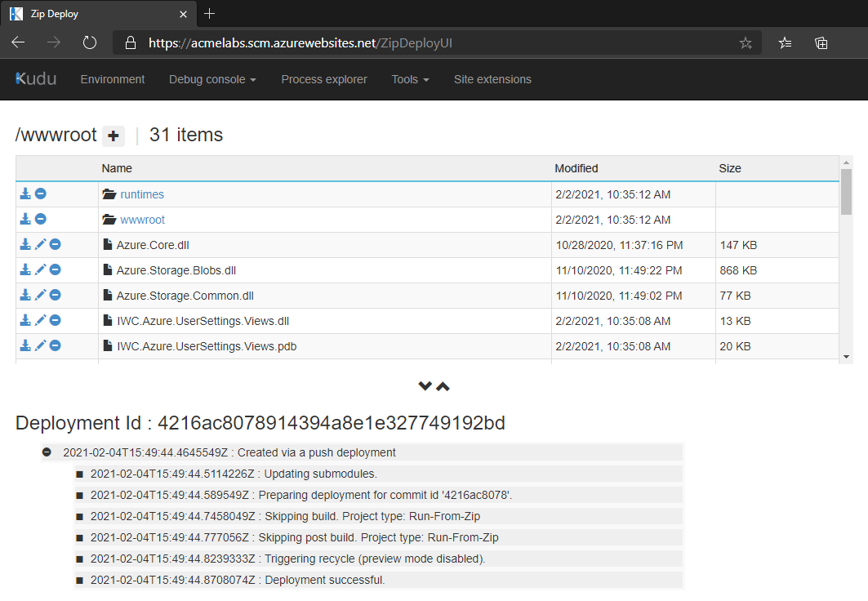Download Azure.Storage.Common.dll
This screenshot has height=601, width=868.
(x=25, y=295)
